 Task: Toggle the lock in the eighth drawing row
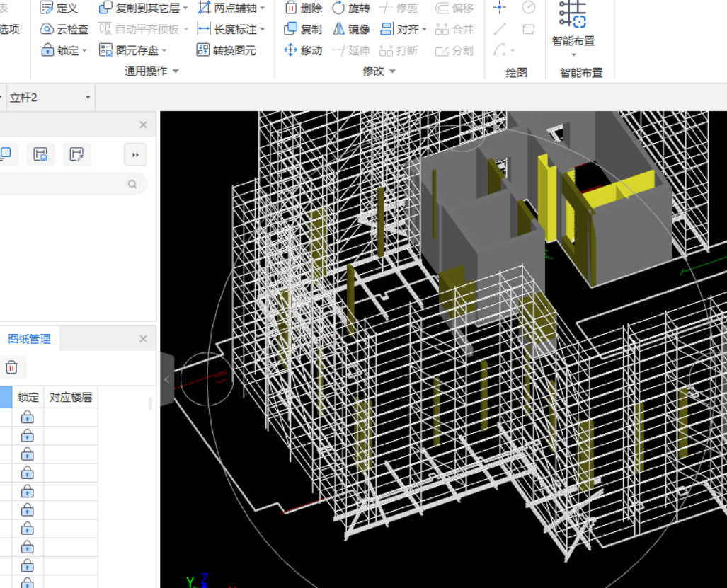tap(28, 547)
